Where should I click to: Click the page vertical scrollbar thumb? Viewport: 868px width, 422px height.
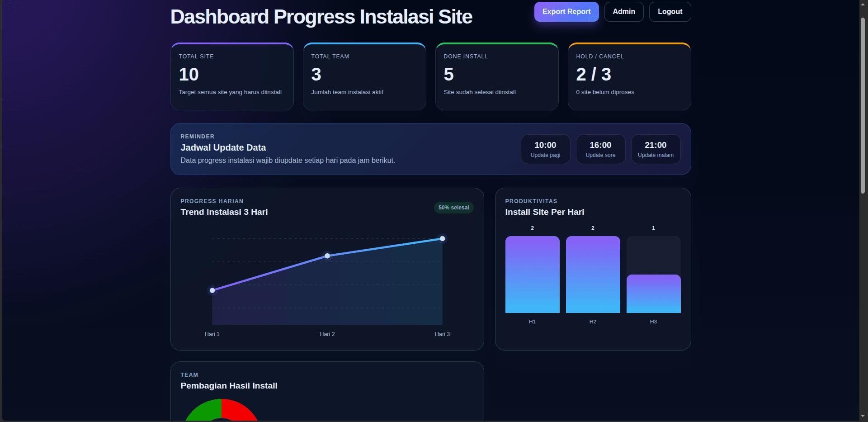click(863, 105)
